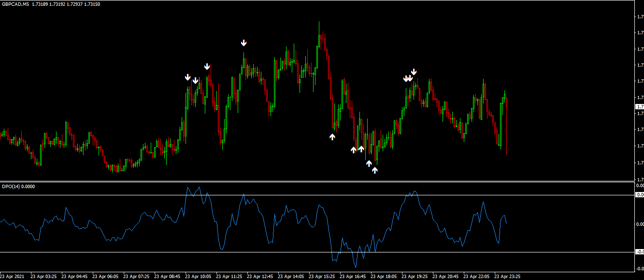This screenshot has height=280, width=644.
Task: Click the 23 Apr 18:05 time label
Action: 384,277
